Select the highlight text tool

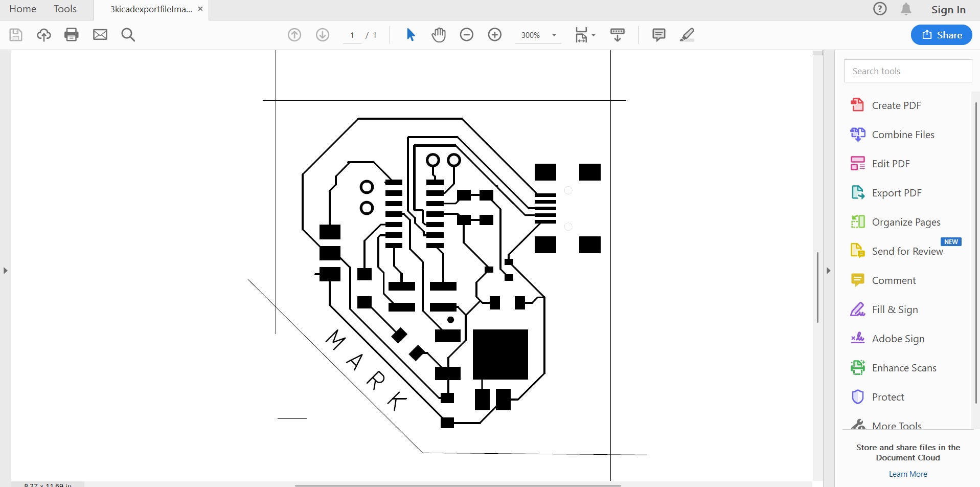[x=687, y=35]
